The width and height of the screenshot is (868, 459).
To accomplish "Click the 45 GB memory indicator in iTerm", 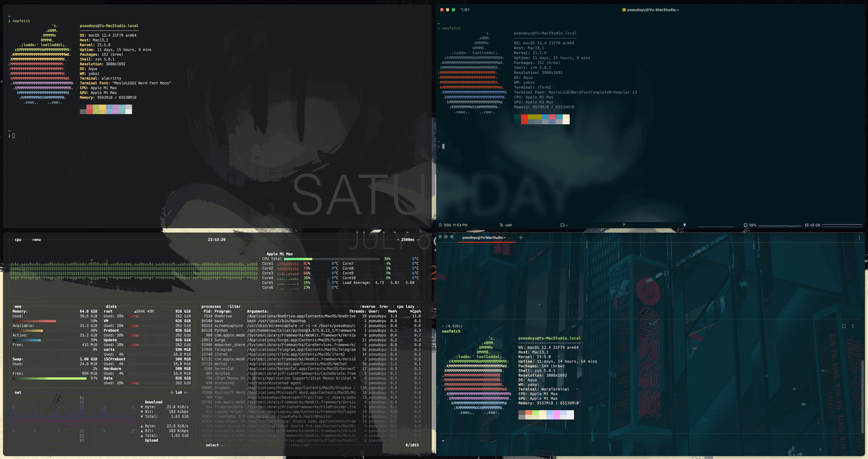I will tap(813, 225).
